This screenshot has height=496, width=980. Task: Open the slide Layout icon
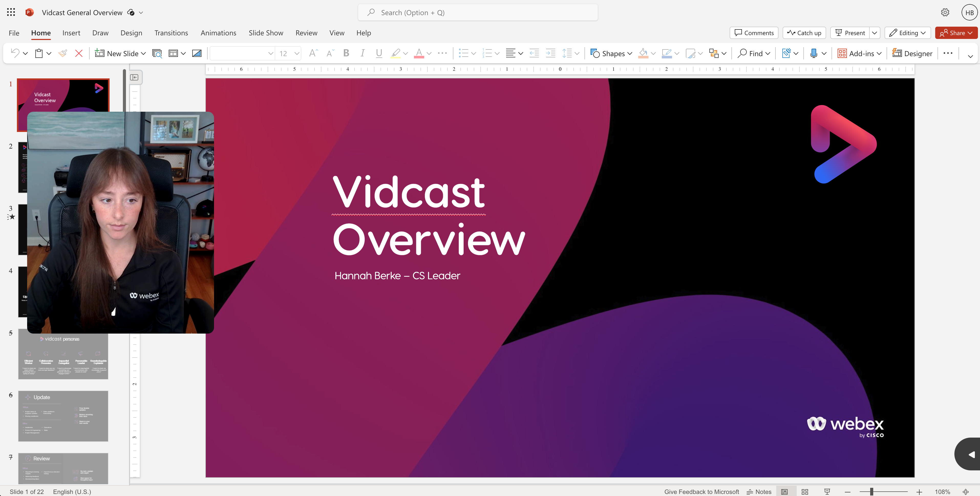click(x=173, y=53)
